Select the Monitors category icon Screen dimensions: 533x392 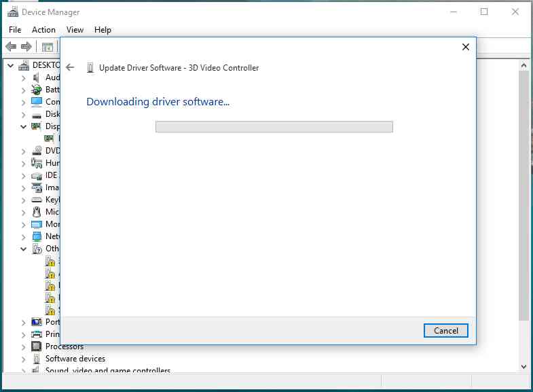pos(37,224)
